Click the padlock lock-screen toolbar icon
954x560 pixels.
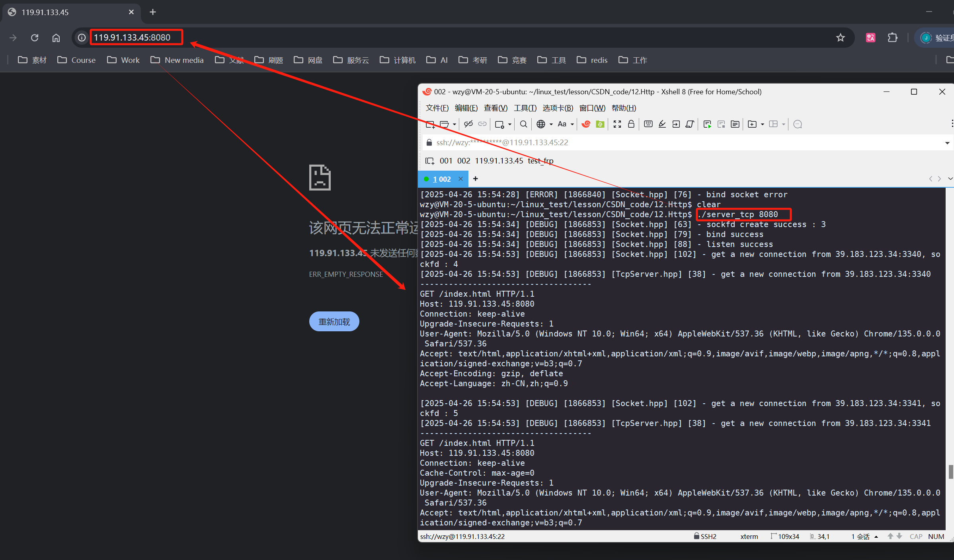(x=631, y=124)
